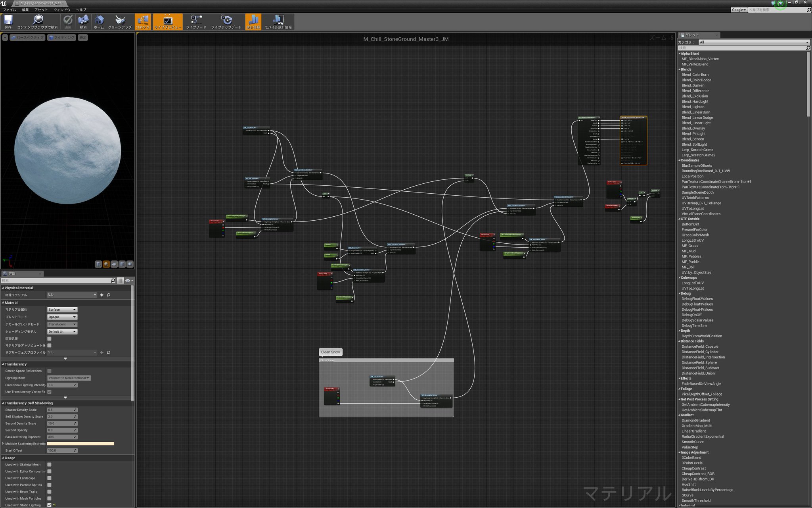
Task: Switch preview mesh to plane shape
Action: coord(114,264)
